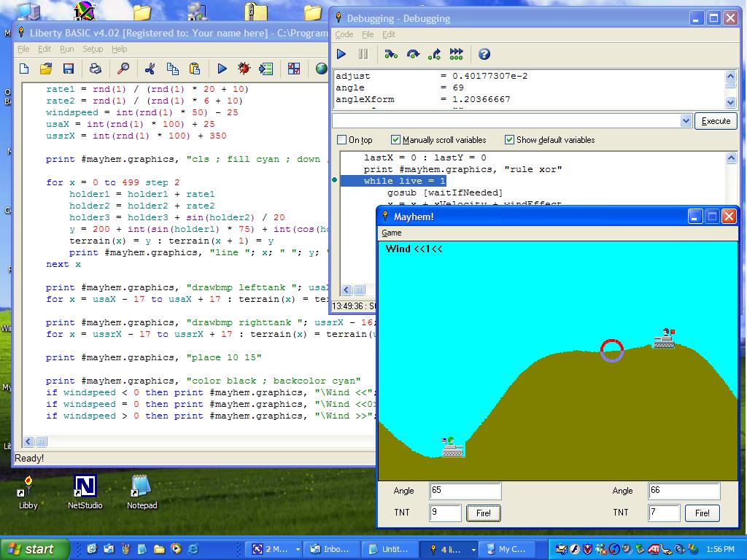Resume execution with the debugger Play icon
This screenshot has height=560, width=747.
click(341, 53)
